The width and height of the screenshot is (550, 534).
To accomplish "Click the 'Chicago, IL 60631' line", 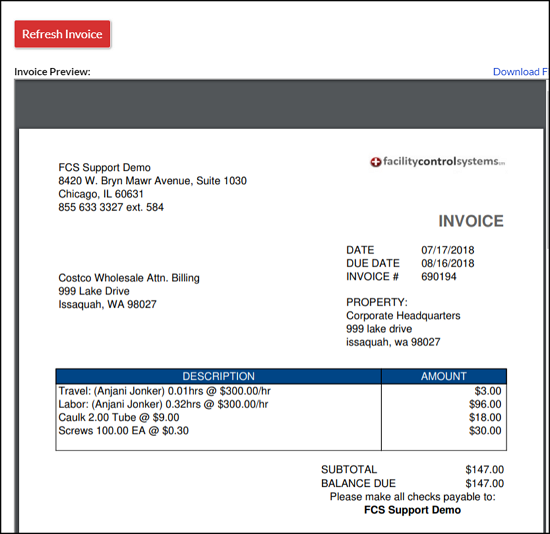I will point(101,194).
